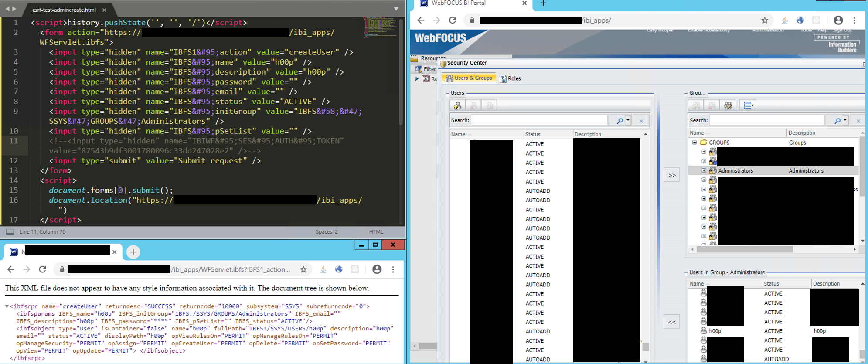Image resolution: width=868 pixels, height=364 pixels.
Task: Run the Users search with the magnifier icon
Action: coord(620,121)
